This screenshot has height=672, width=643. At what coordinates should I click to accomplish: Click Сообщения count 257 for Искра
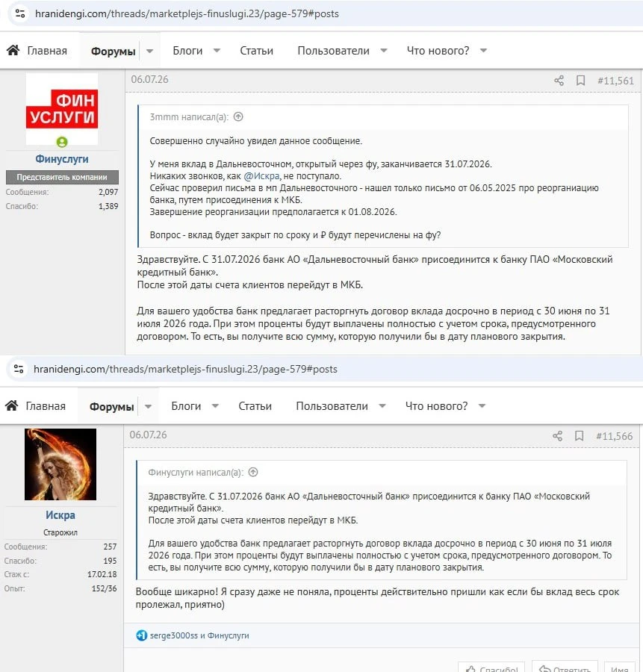(x=110, y=547)
